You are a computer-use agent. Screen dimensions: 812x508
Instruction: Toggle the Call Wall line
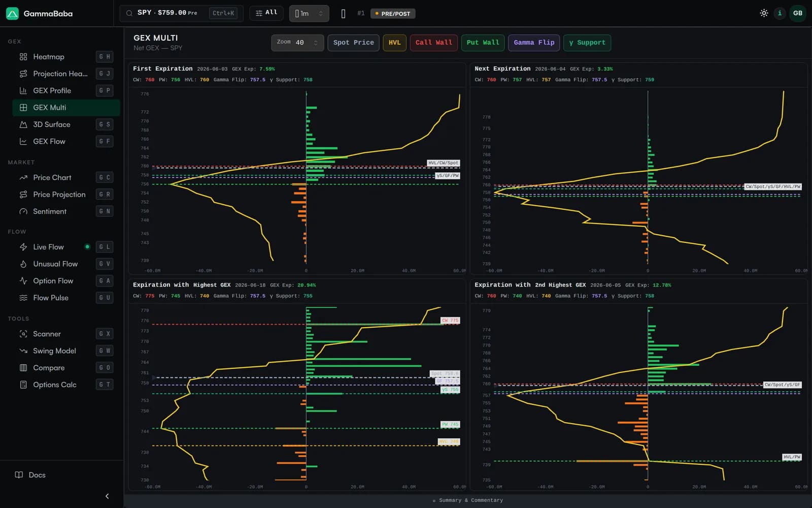pyautogui.click(x=434, y=43)
